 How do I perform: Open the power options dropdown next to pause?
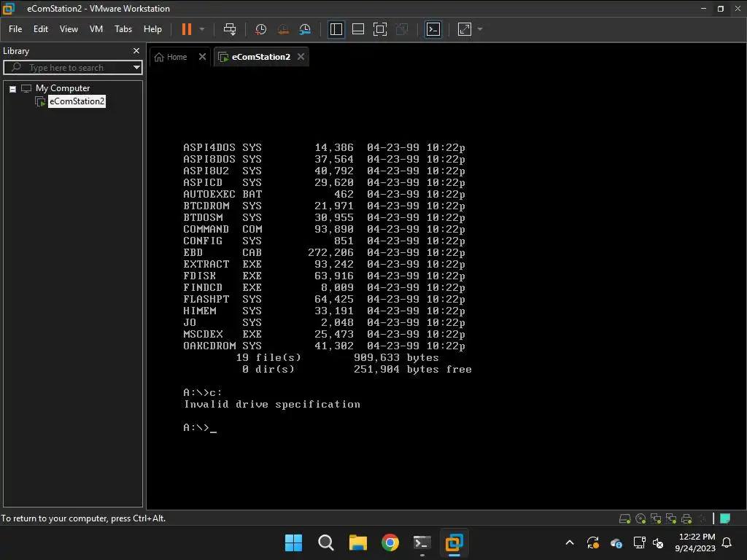point(202,29)
